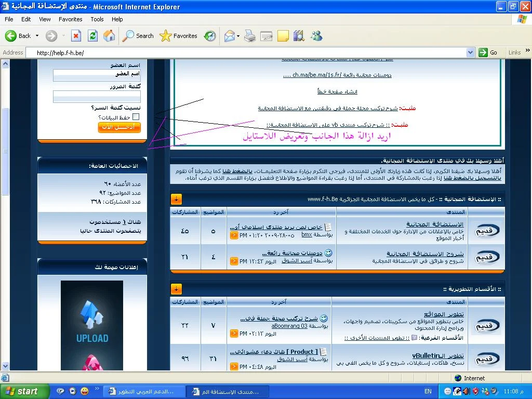Screen dimensions: 532x399
Task: Click the scroll down arrow of page scrollbar
Action: tap(5, 366)
